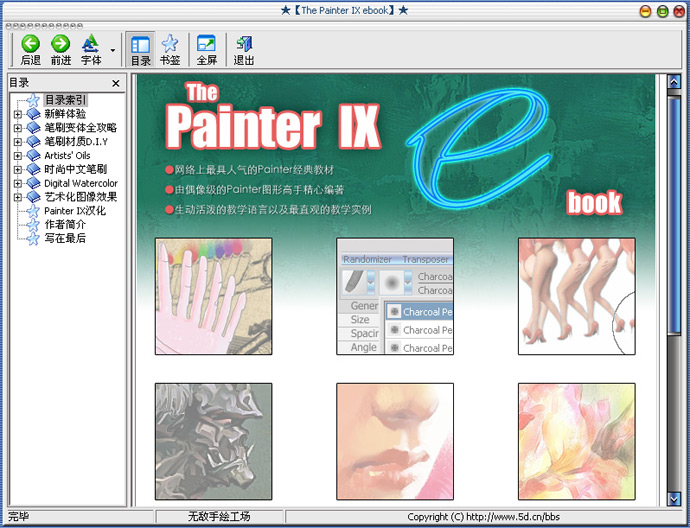The width and height of the screenshot is (690, 528).
Task: Expand the 笔刷变体全攻略 tree node
Action: click(x=17, y=128)
